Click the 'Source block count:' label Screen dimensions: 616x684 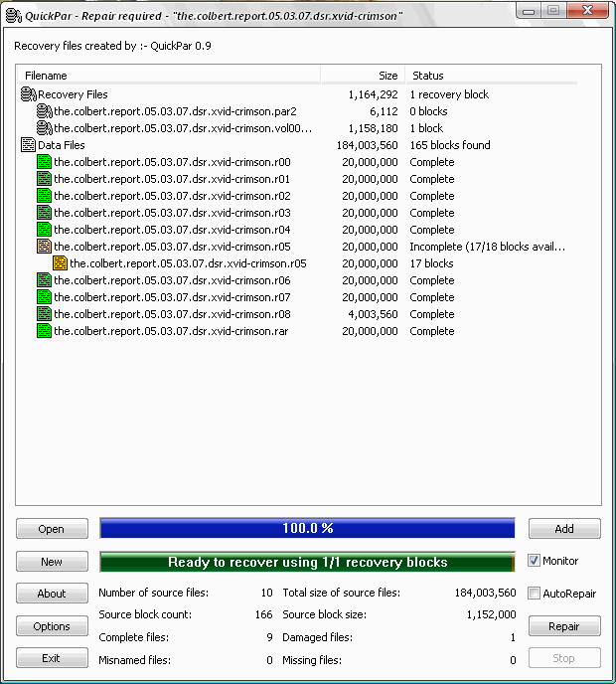(x=145, y=614)
